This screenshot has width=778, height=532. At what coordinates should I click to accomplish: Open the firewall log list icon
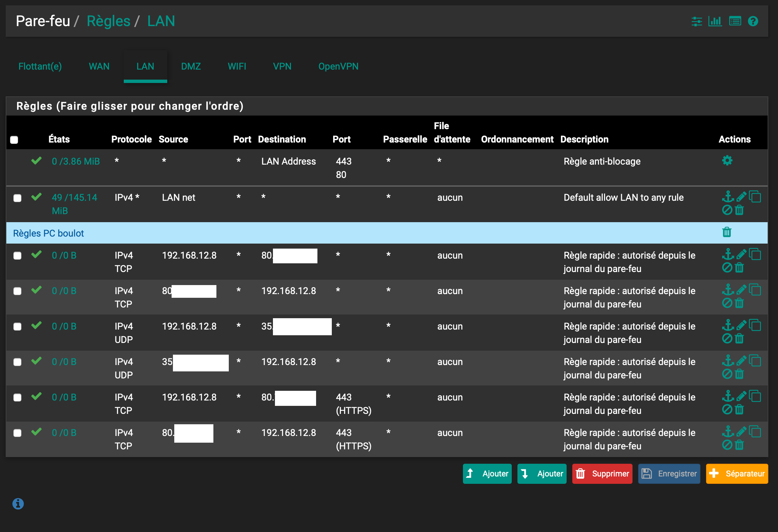point(735,21)
